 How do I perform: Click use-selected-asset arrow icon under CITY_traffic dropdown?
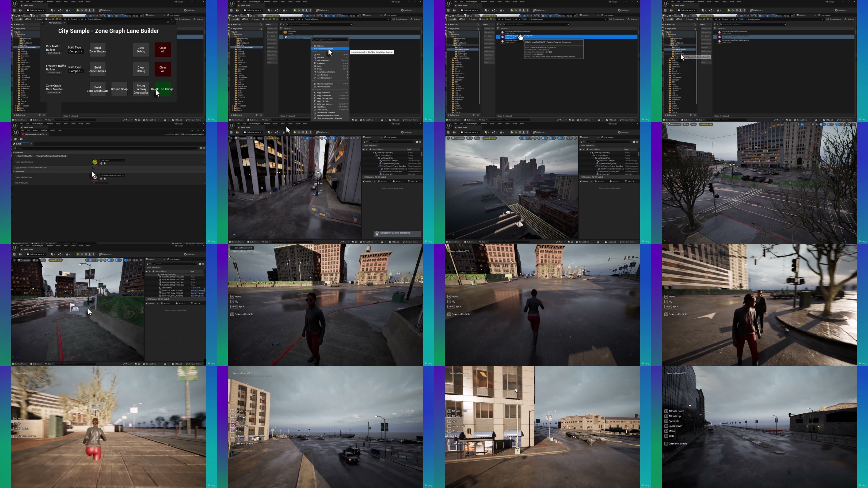101,163
